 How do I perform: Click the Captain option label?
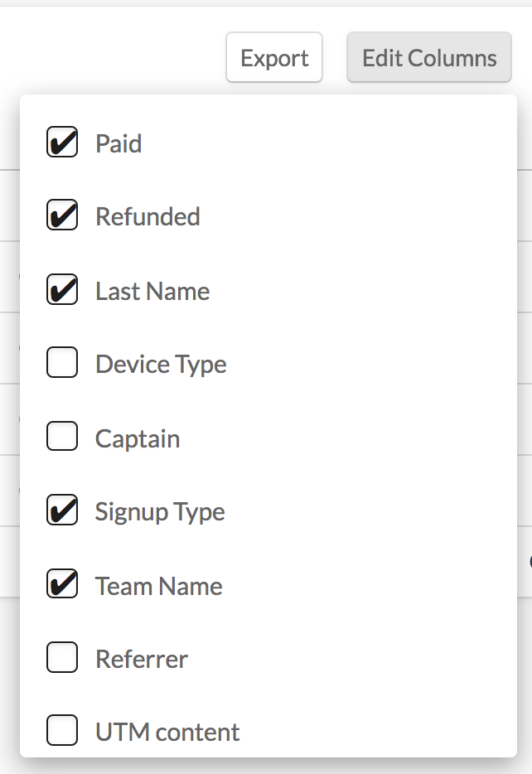[x=138, y=438]
